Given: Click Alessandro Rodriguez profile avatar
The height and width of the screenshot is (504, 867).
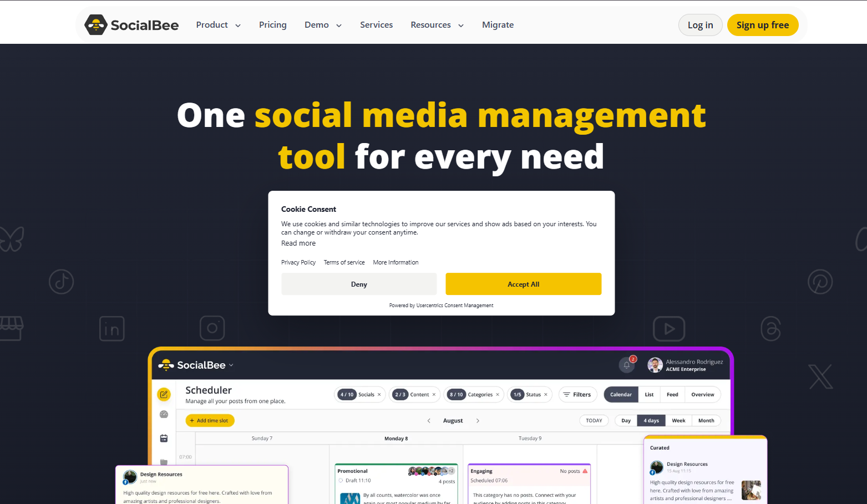Looking at the screenshot, I should [655, 365].
